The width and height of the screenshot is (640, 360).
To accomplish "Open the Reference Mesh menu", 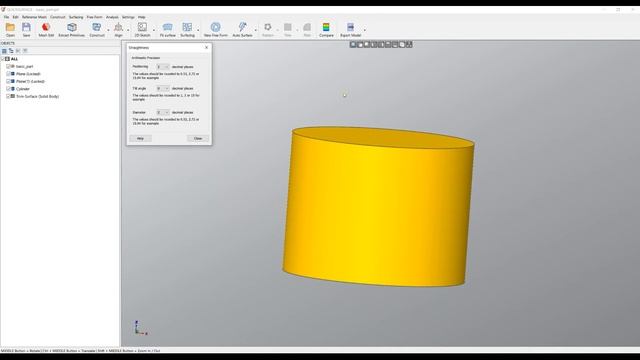I will pos(34,17).
